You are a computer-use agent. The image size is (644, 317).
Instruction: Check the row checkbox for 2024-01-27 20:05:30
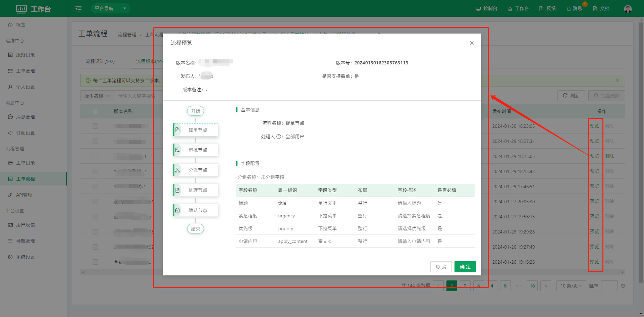coord(95,202)
